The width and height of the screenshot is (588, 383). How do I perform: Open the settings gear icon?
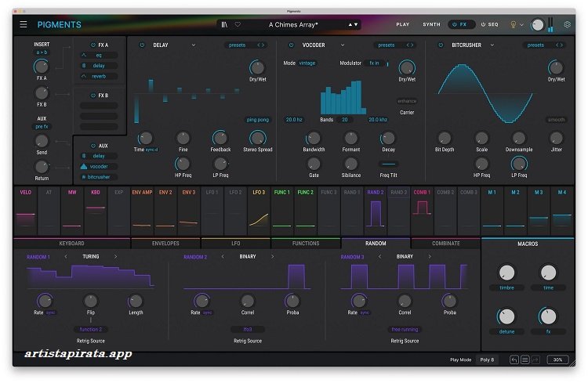568,24
